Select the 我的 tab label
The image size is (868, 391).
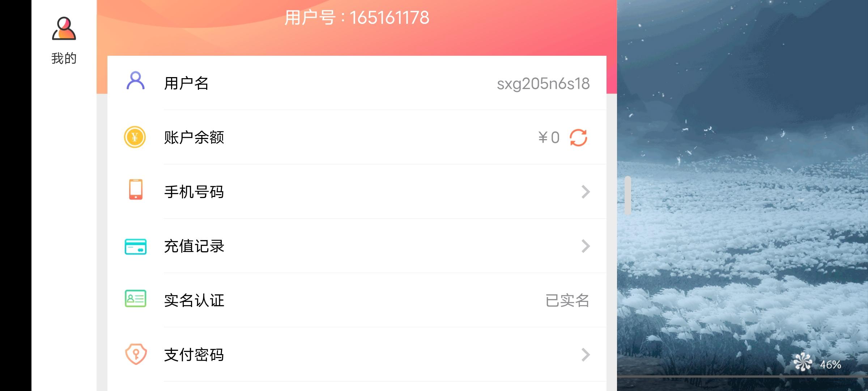coord(64,58)
